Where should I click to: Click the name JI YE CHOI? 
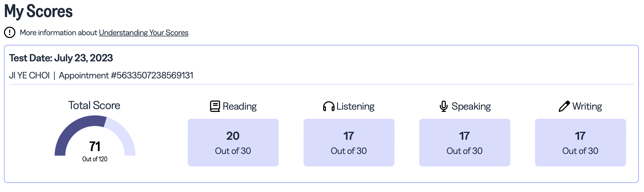click(29, 75)
